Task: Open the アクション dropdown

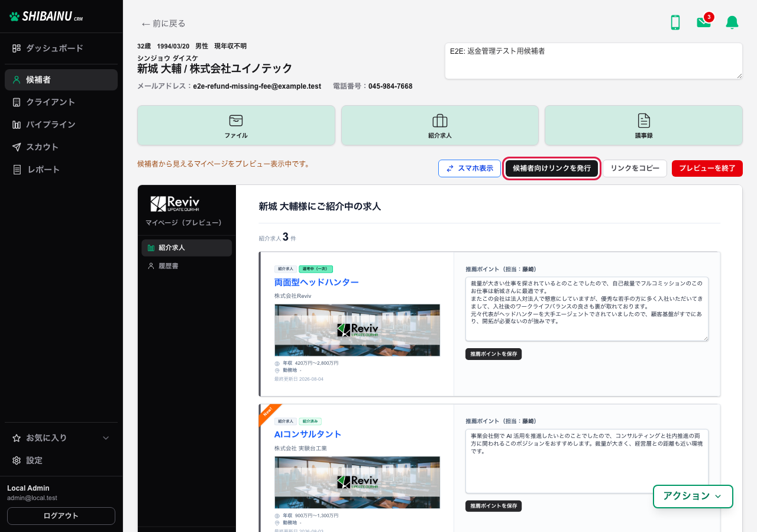Action: 693,497
